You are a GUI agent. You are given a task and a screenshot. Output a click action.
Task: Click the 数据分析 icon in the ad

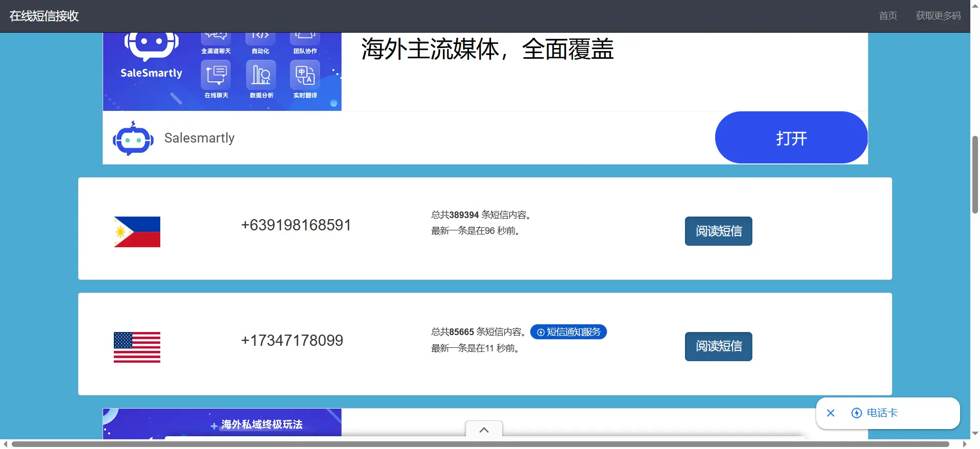coord(261,75)
